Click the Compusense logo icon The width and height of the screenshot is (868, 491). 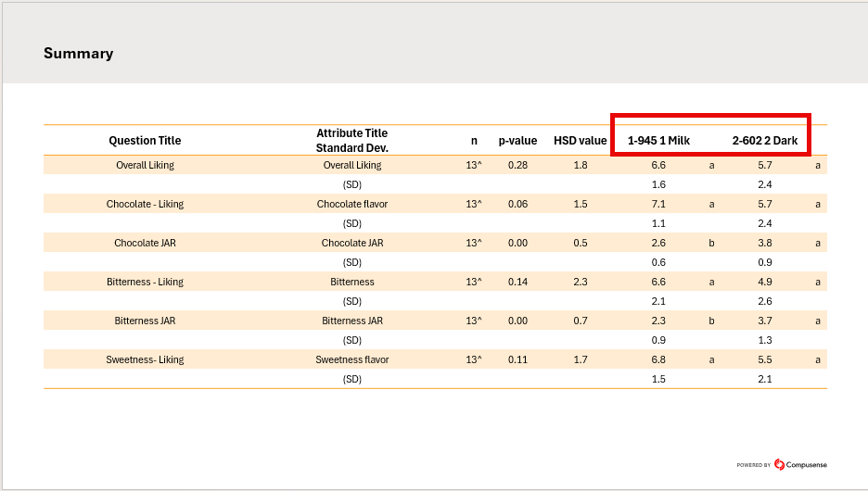779,464
